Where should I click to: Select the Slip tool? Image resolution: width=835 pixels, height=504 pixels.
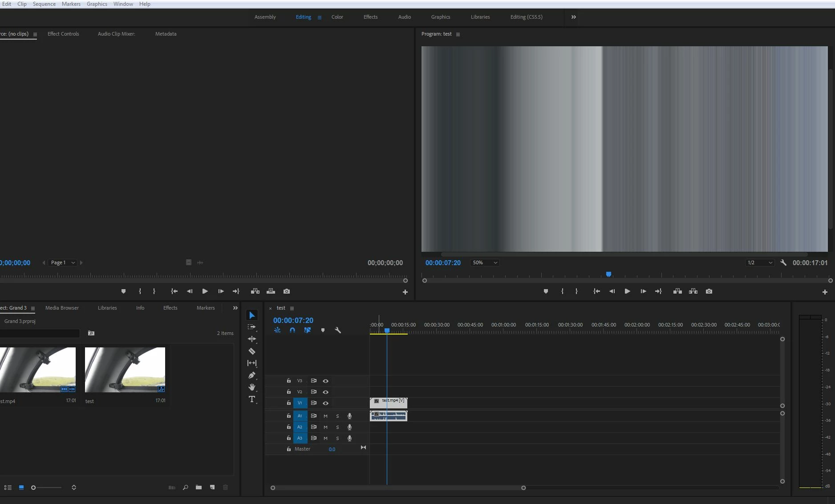[252, 363]
